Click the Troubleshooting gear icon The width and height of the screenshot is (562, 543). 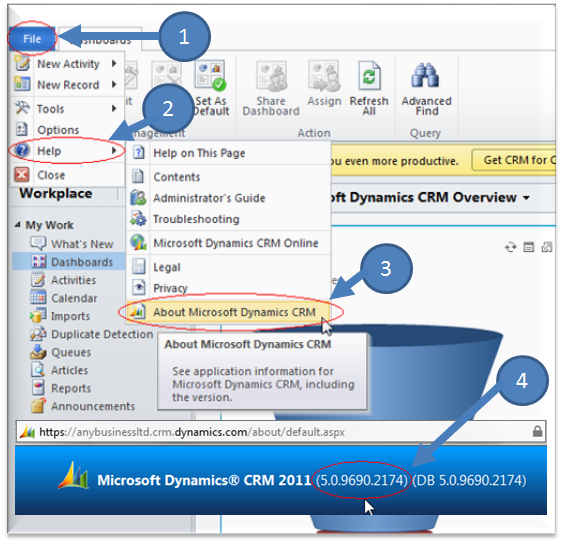[x=138, y=219]
